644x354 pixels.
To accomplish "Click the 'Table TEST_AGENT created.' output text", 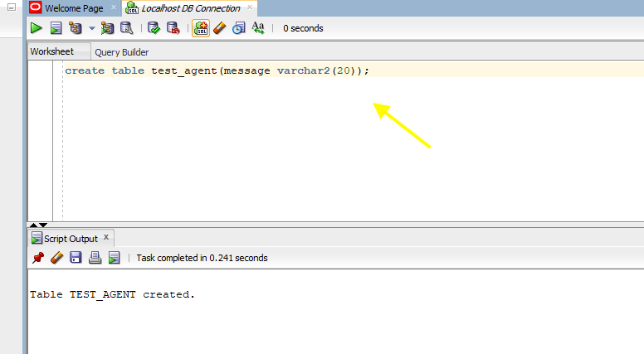I will click(112, 294).
